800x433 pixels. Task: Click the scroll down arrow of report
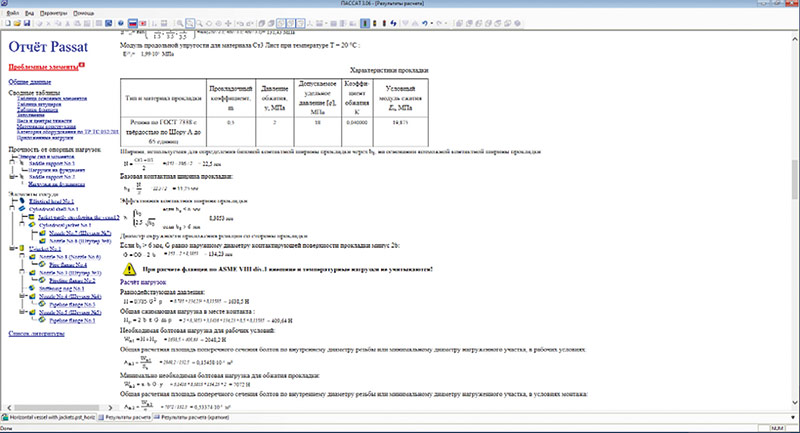[x=795, y=402]
